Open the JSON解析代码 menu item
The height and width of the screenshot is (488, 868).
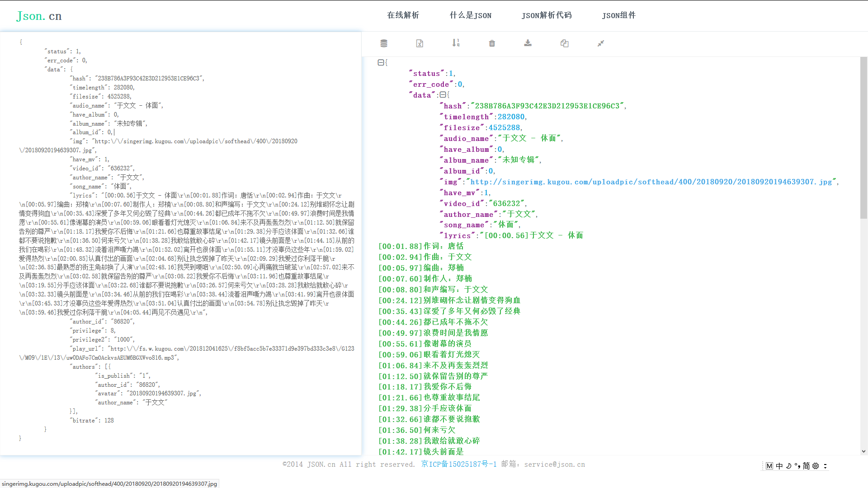[x=547, y=15]
